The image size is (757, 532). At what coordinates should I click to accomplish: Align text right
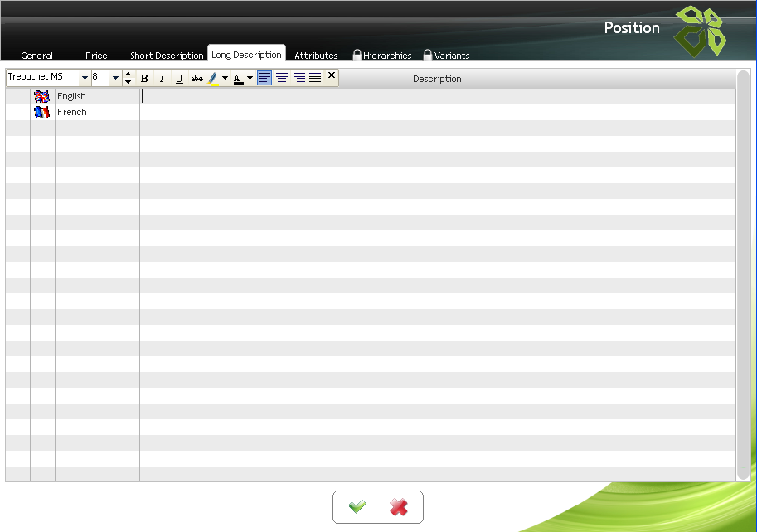[x=299, y=78]
